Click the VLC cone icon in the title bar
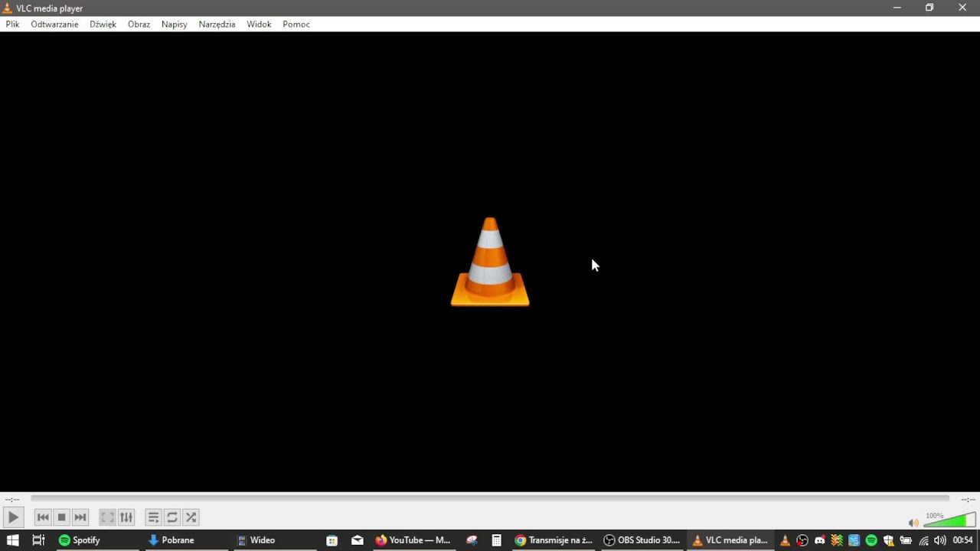The width and height of the screenshot is (980, 551). 8,8
